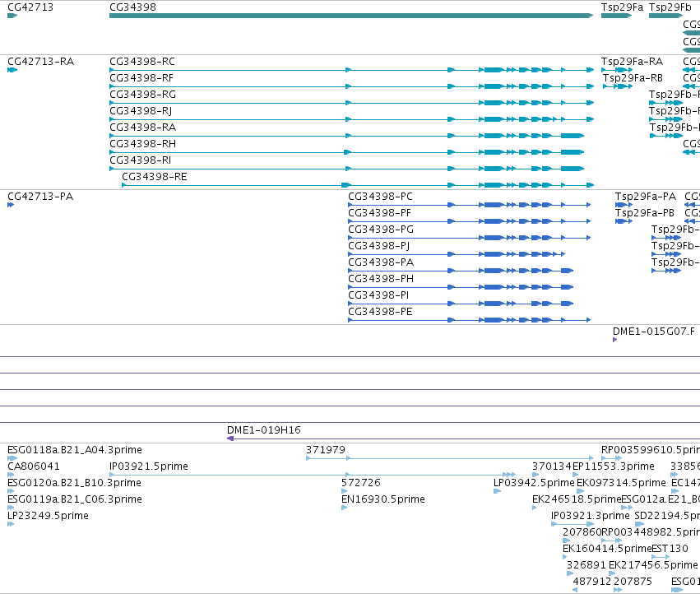Select the EST130 label
Image resolution: width=700 pixels, height=594 pixels.
(x=670, y=549)
